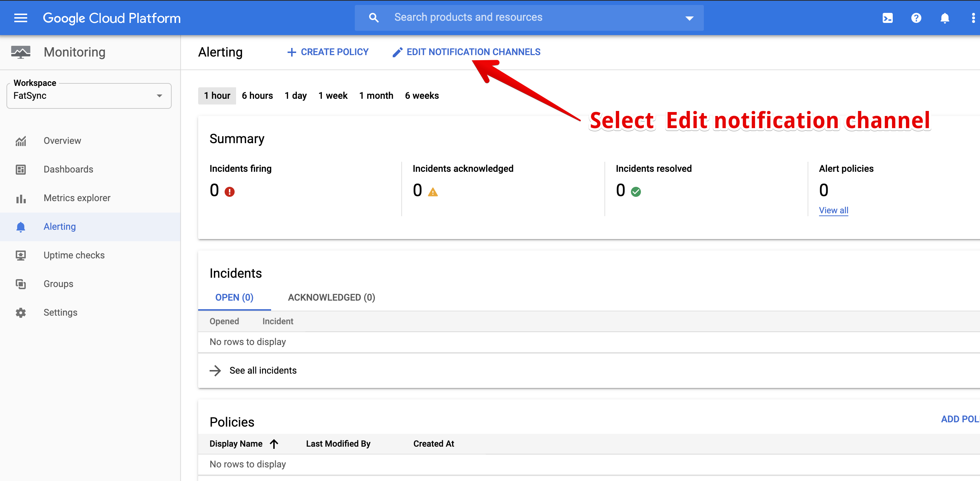This screenshot has width=980, height=481.
Task: Focus the Search products and resources field
Action: point(529,18)
